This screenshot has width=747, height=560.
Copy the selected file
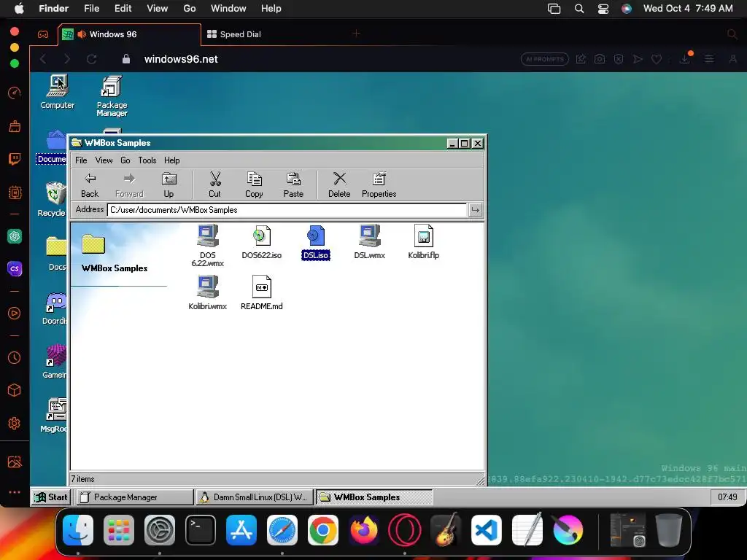(x=254, y=185)
